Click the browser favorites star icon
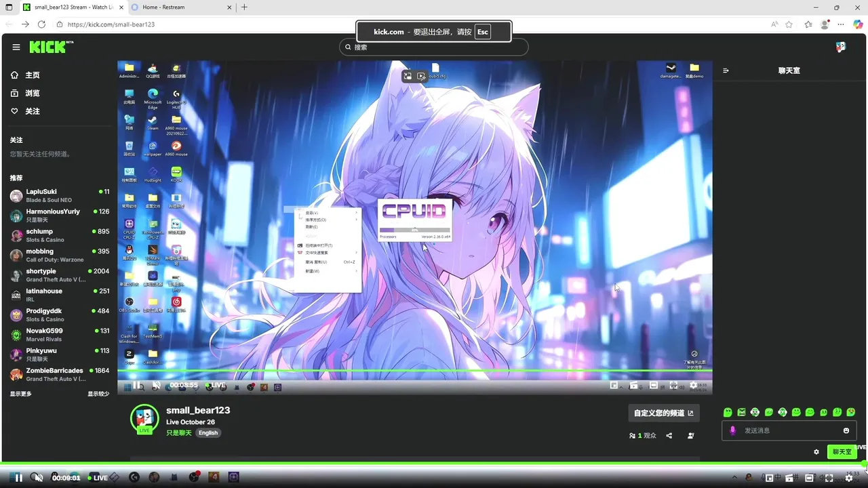The height and width of the screenshot is (488, 868). (789, 24)
